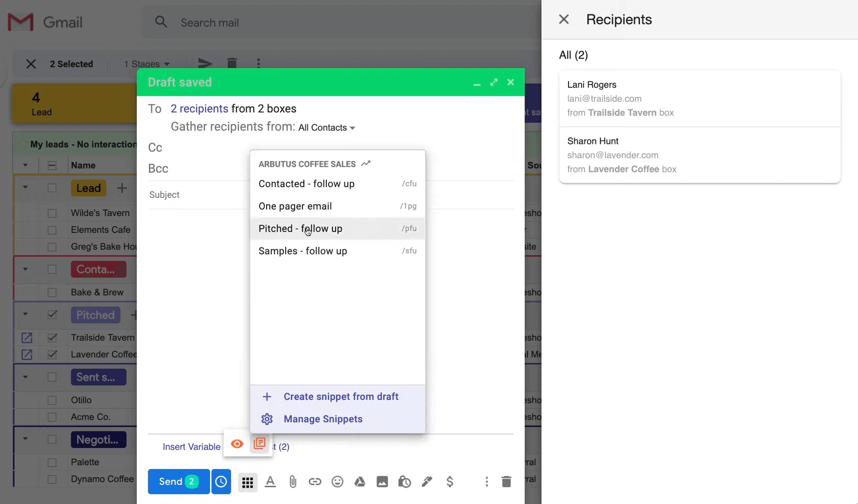Click the send arrow in pipeline toolbar

tap(205, 63)
